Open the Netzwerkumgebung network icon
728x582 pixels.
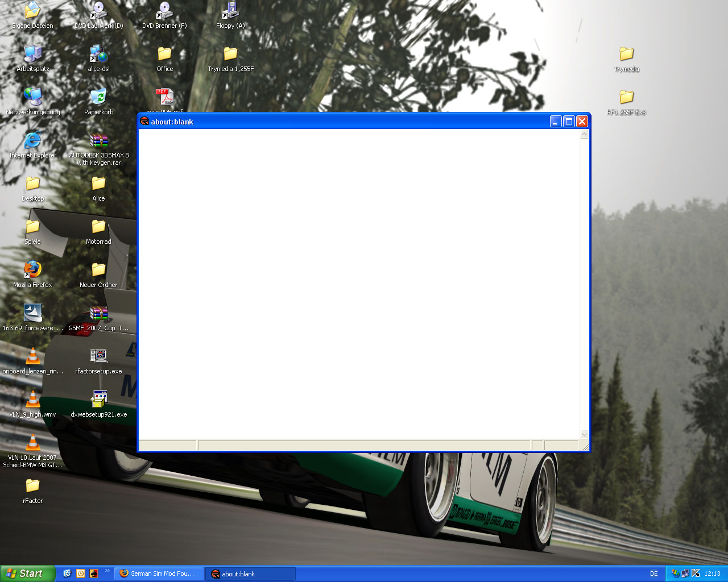click(32, 97)
